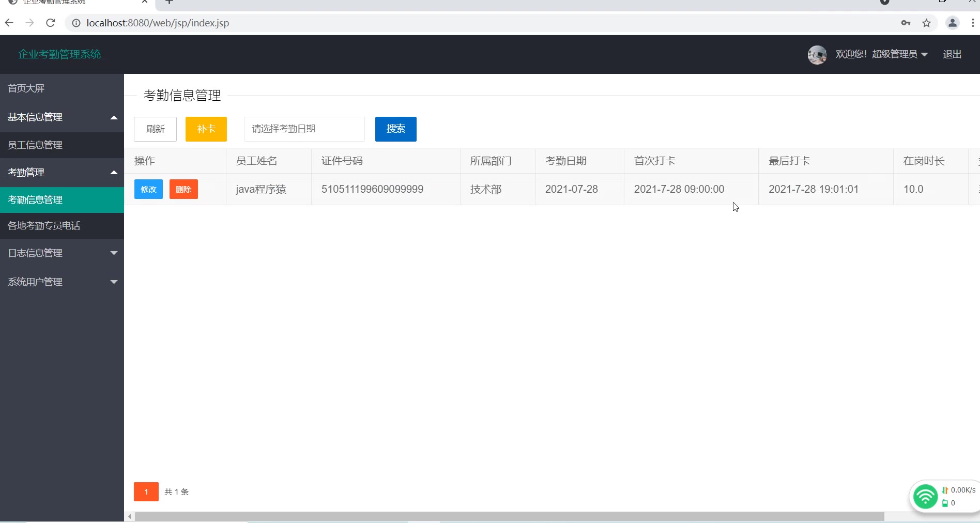Viewport: 980px width, 523px height.
Task: Go back with browser back arrow
Action: click(9, 23)
